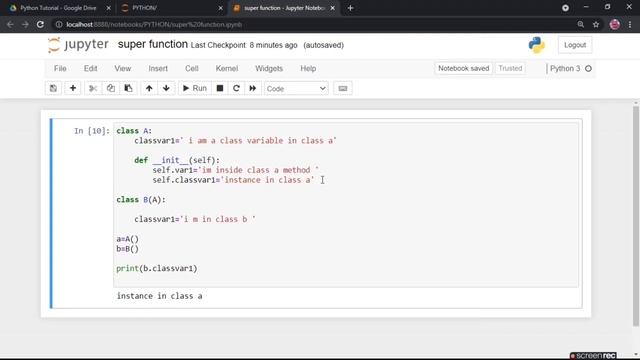Click the print(b.classvar1) line
This screenshot has width=640, height=360.
pos(157,268)
